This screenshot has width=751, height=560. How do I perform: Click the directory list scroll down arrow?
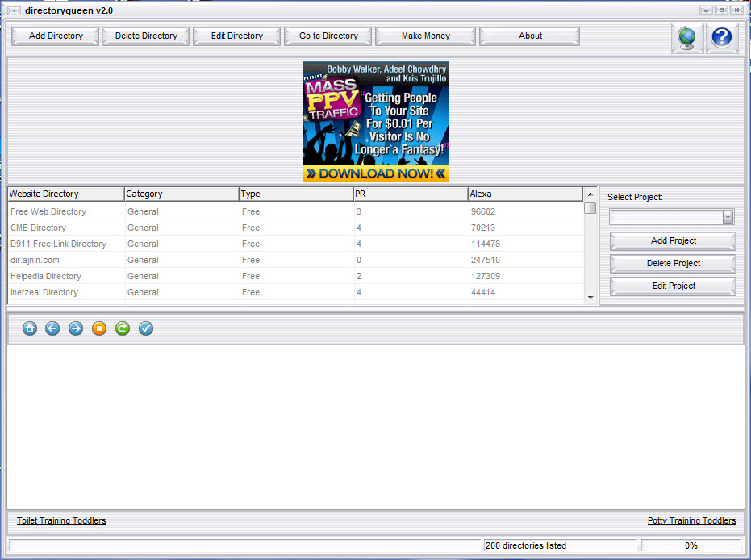[x=590, y=298]
